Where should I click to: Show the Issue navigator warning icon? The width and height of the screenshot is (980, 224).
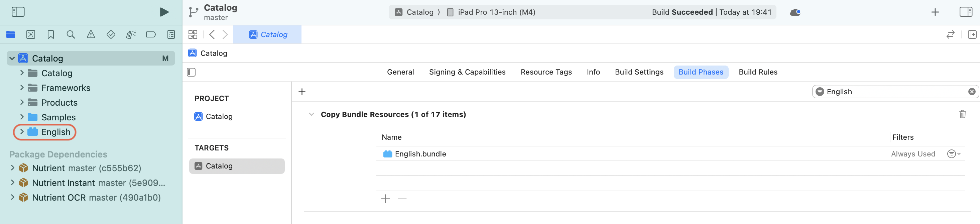tap(91, 34)
